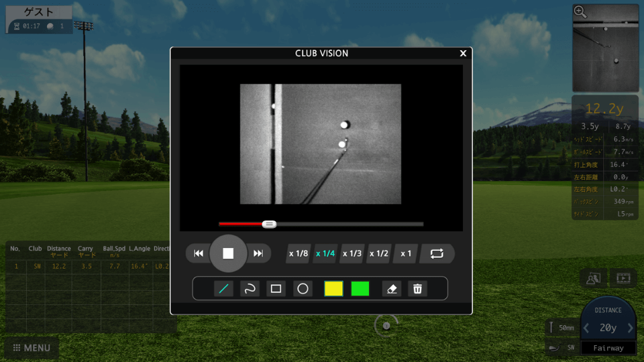644x362 pixels.
Task: Delete all drawings with trash icon
Action: (417, 289)
